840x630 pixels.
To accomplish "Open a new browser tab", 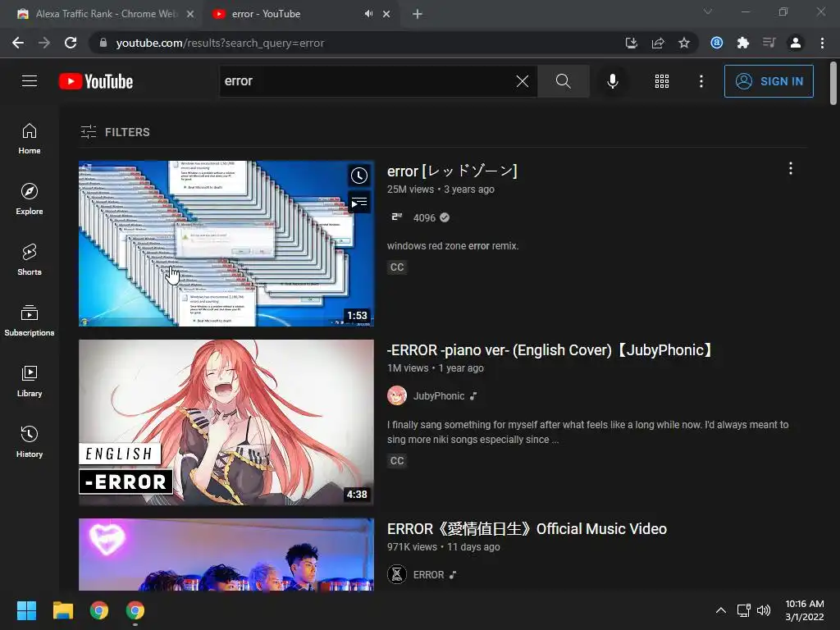I will tap(418, 14).
